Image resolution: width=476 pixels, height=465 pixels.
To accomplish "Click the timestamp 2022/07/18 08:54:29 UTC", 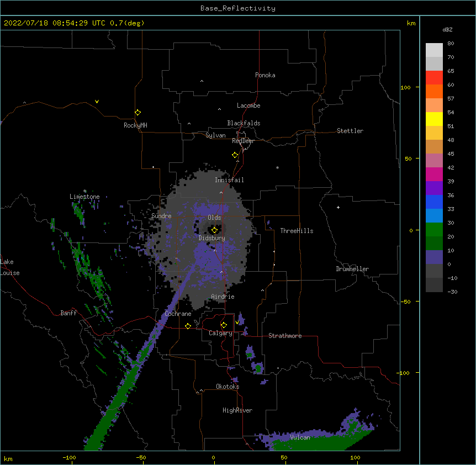I will [x=55, y=23].
